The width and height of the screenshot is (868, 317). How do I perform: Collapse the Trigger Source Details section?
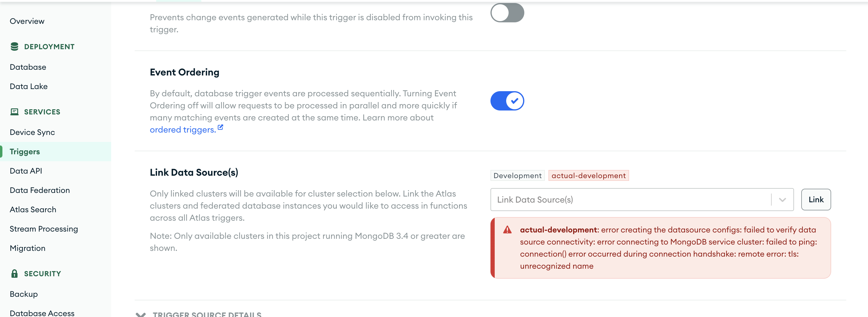141,314
